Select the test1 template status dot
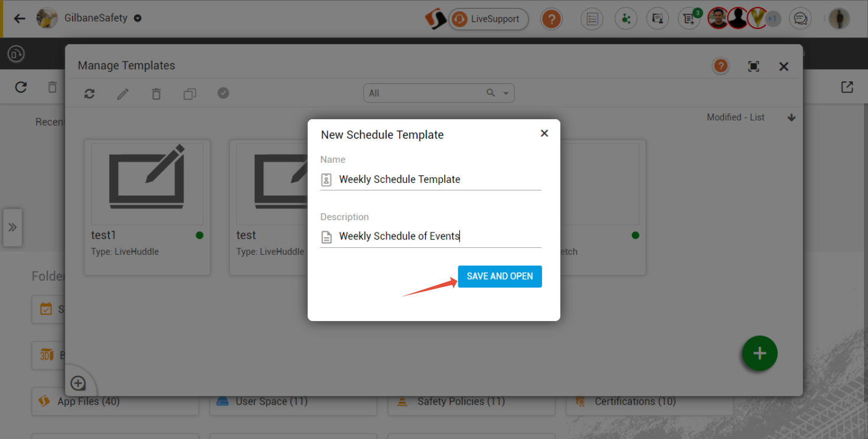 point(199,235)
